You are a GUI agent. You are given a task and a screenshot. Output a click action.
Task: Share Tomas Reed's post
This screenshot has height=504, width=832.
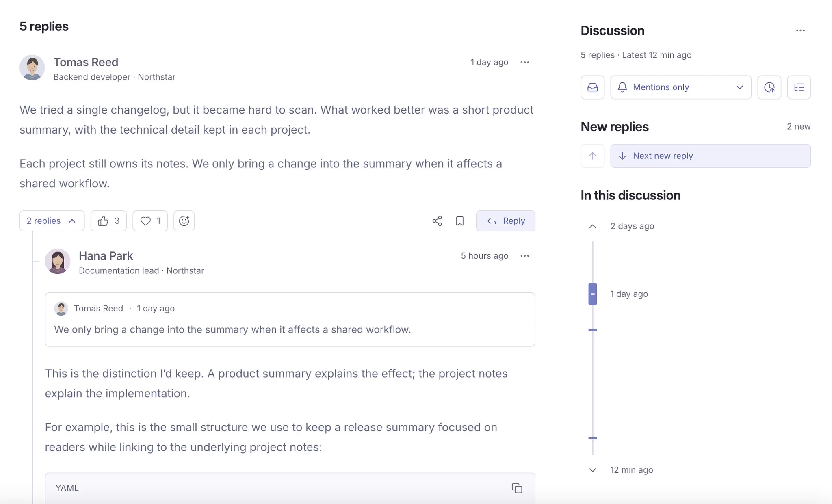coord(437,221)
